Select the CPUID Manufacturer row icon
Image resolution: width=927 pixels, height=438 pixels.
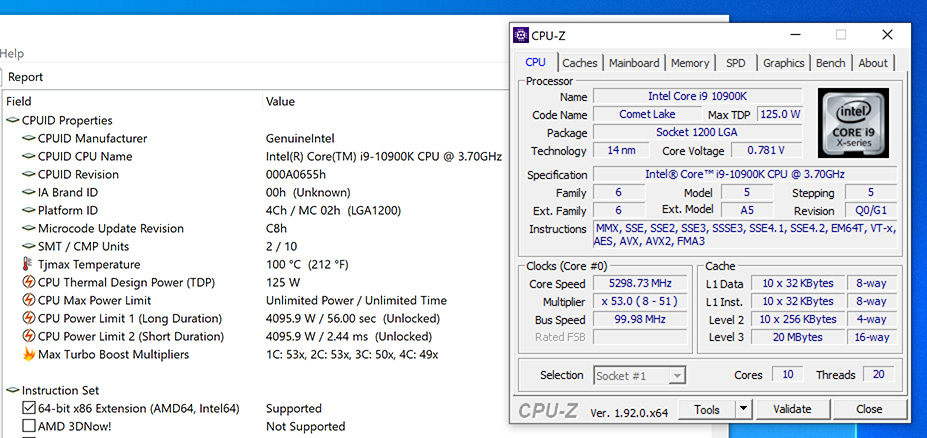click(29, 138)
